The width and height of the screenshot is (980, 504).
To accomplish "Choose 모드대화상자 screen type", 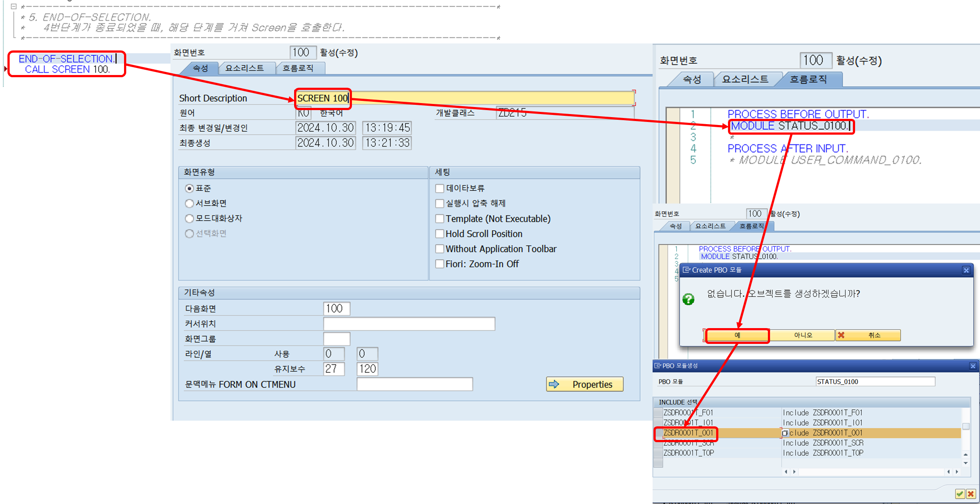I will tap(189, 218).
